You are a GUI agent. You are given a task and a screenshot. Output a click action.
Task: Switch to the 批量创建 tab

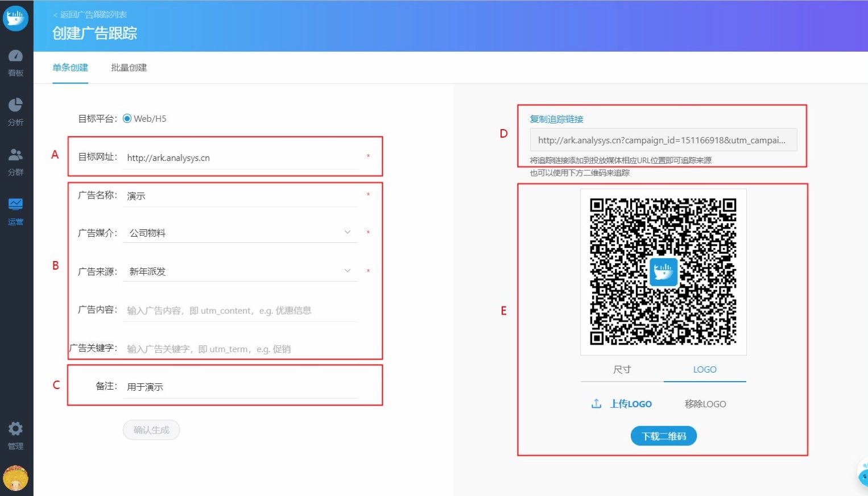tap(129, 68)
